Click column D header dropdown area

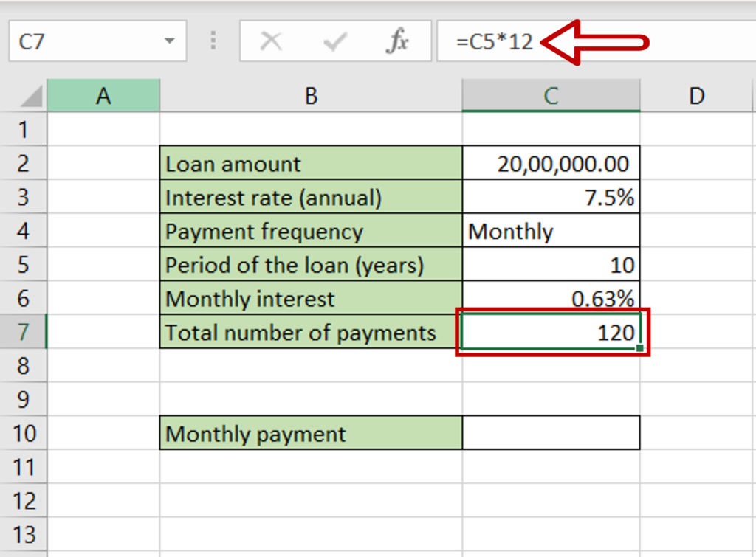click(x=696, y=95)
